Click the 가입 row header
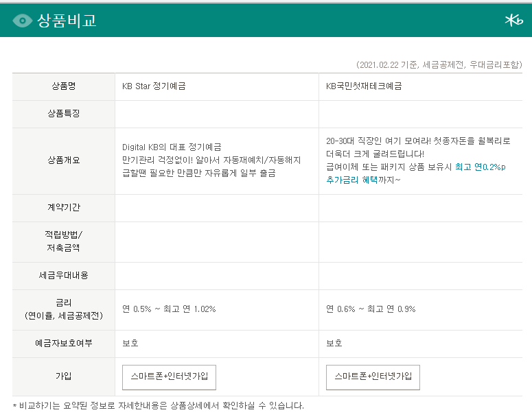The height and width of the screenshot is (419, 532). click(x=63, y=376)
